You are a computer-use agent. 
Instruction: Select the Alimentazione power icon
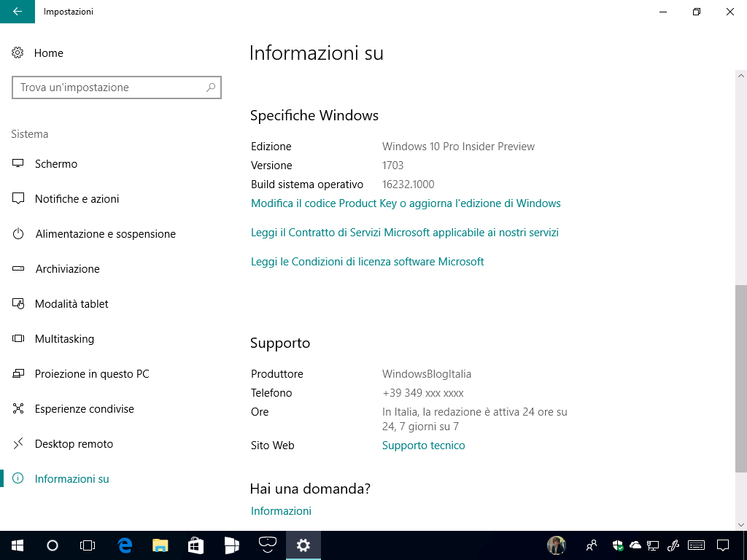click(18, 234)
